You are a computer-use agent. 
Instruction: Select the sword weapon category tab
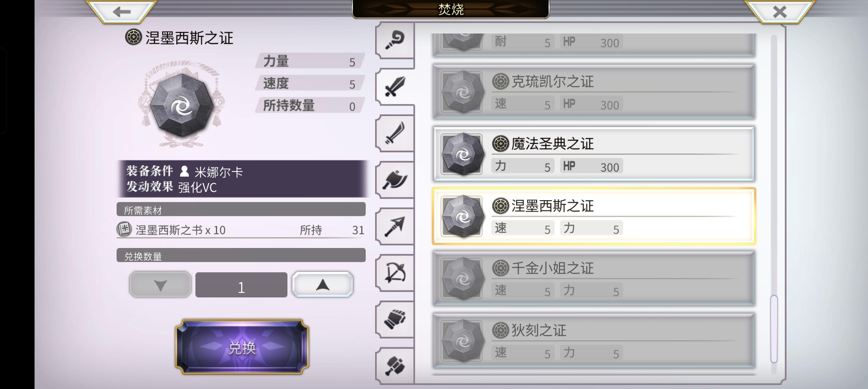395,87
